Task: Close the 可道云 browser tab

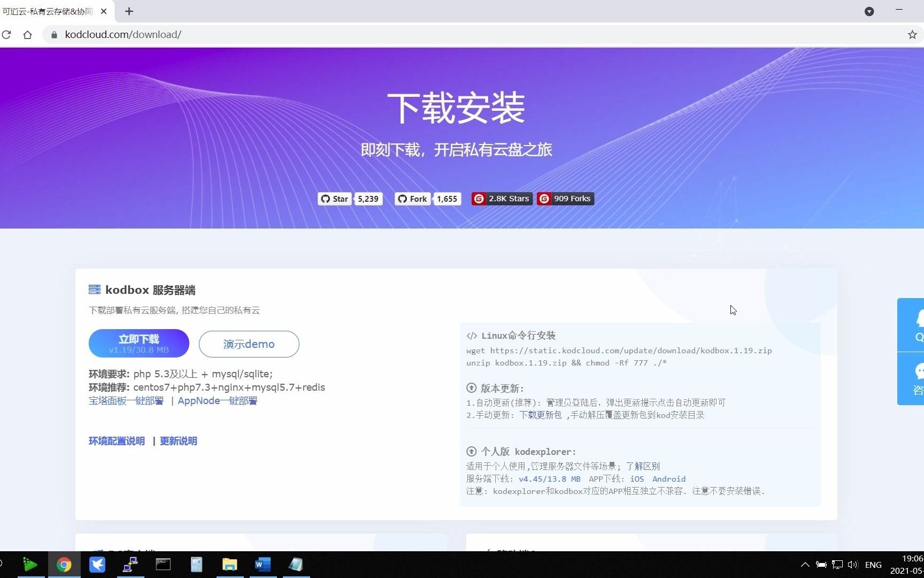Action: tap(104, 11)
